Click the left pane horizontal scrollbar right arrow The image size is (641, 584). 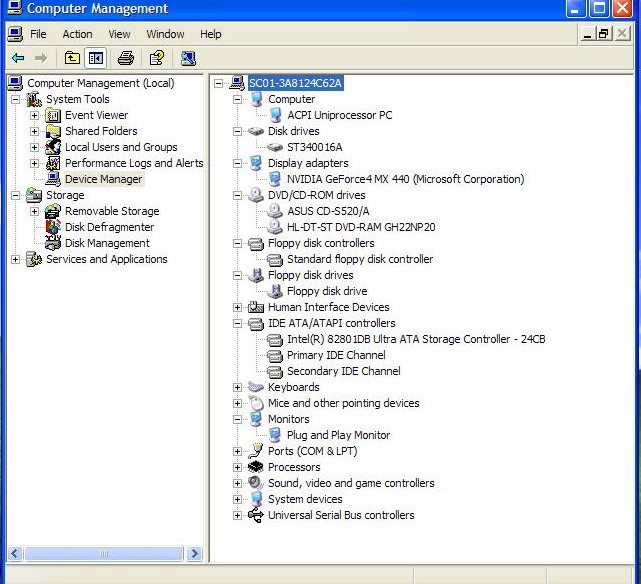[x=194, y=553]
